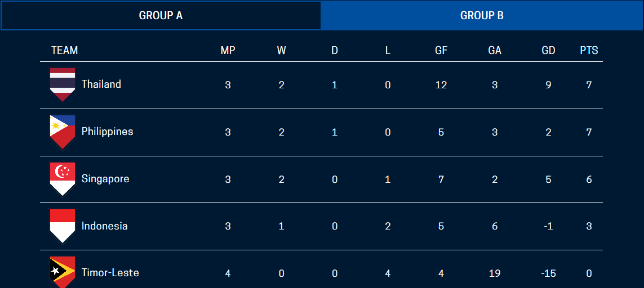Select the Singapore team name
Viewport: 644px width, 288px height.
coord(105,179)
